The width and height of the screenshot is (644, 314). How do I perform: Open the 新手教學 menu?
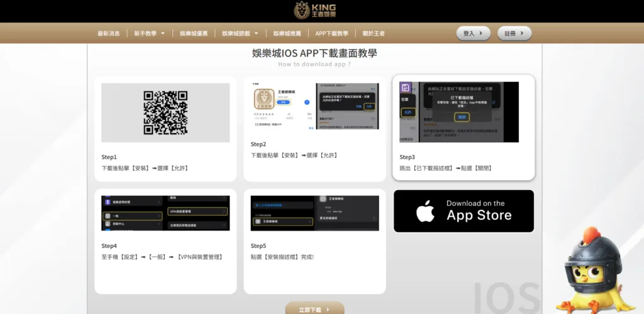[x=145, y=34]
